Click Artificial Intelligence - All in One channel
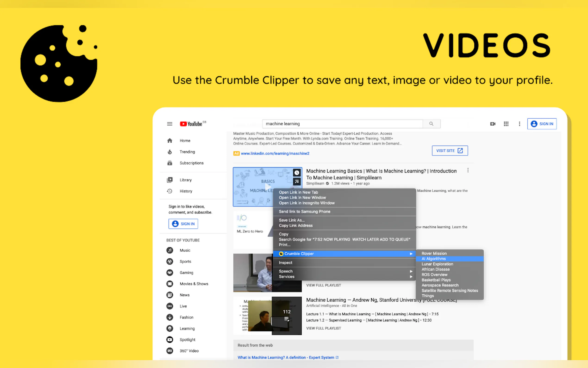Viewport: 588px width, 368px height. coord(332,306)
